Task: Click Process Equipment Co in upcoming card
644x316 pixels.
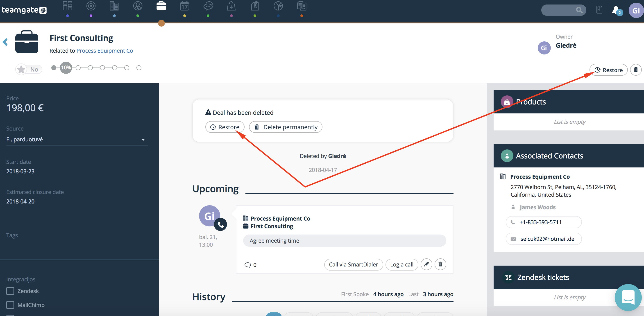Action: [280, 219]
